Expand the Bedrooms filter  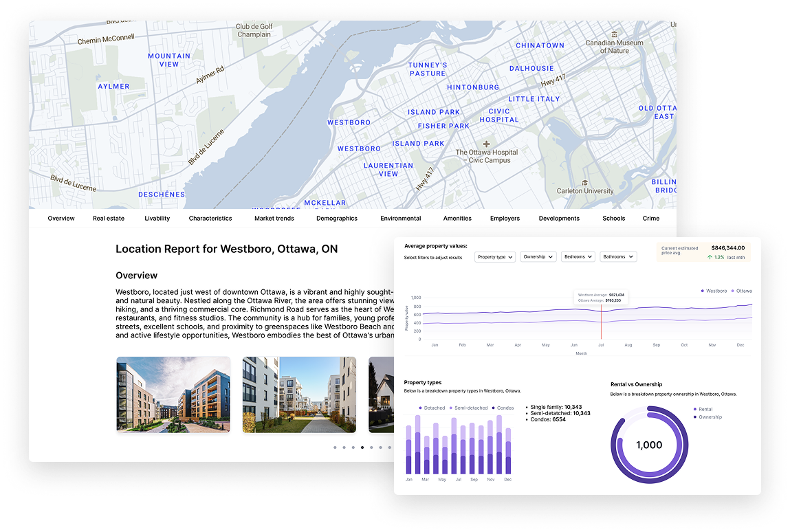click(x=578, y=256)
